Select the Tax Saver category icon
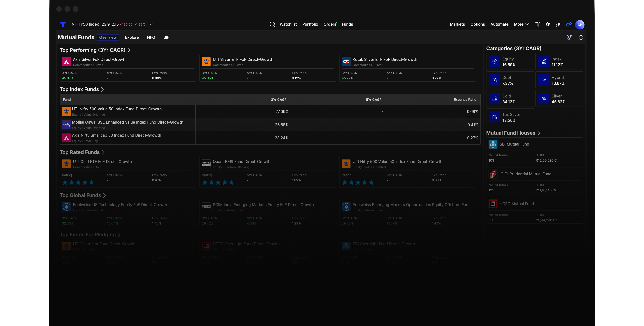The height and width of the screenshot is (326, 644). click(495, 117)
